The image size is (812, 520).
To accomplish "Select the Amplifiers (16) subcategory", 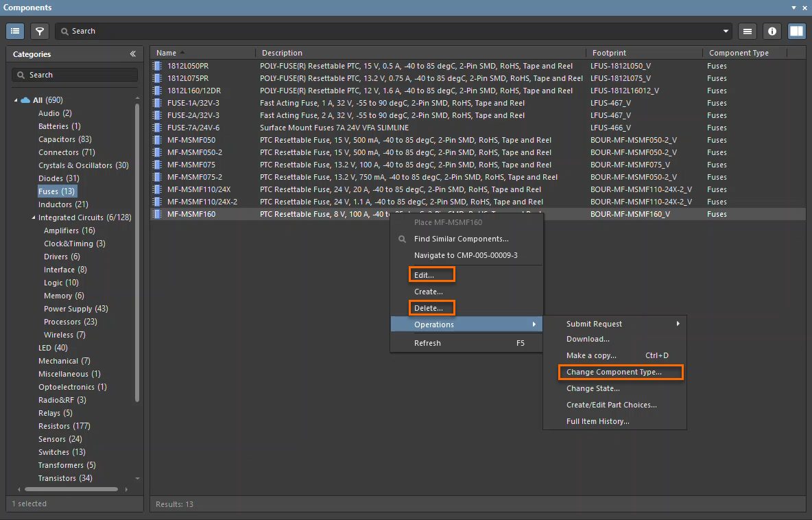I will click(69, 231).
